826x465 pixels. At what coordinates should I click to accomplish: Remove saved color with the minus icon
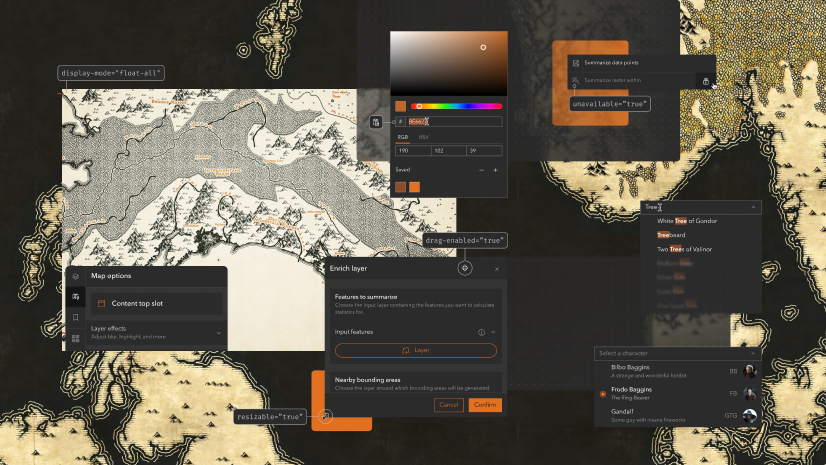481,170
